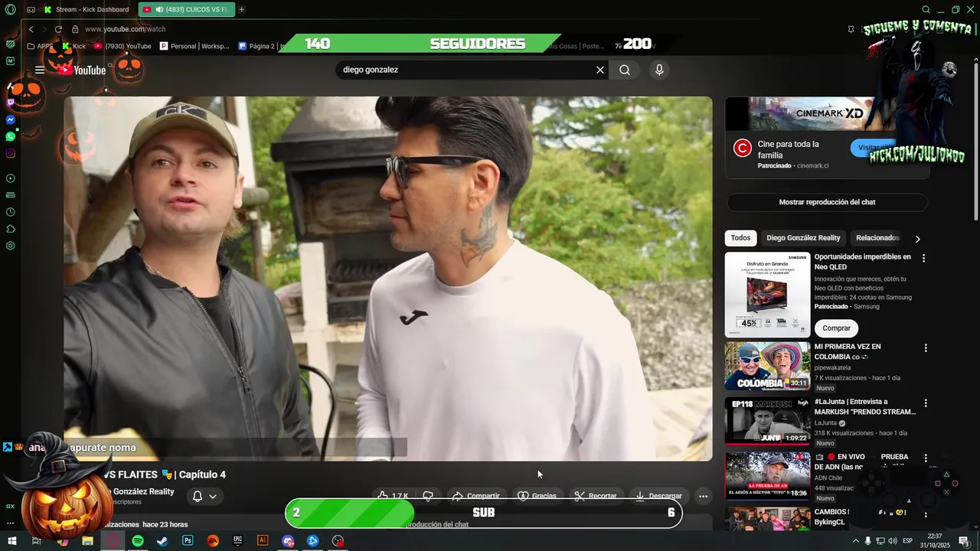Open the YouTube hamburger guide menu
Screen dimensions: 980x551
click(40, 70)
